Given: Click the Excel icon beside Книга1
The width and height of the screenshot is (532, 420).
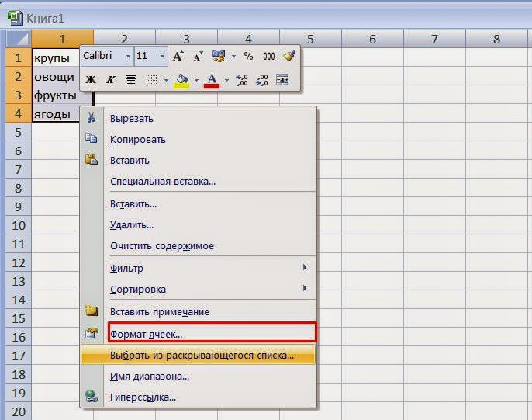Looking at the screenshot, I should (x=15, y=18).
